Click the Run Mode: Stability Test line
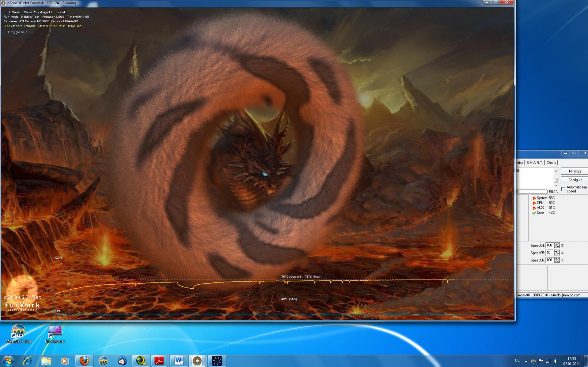The image size is (588, 367). pos(46,17)
